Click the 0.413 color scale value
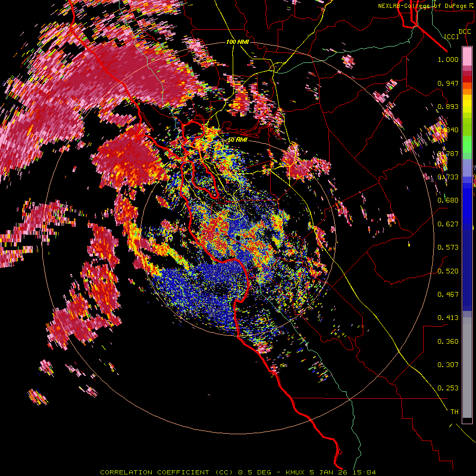The image size is (476, 476). [x=448, y=318]
